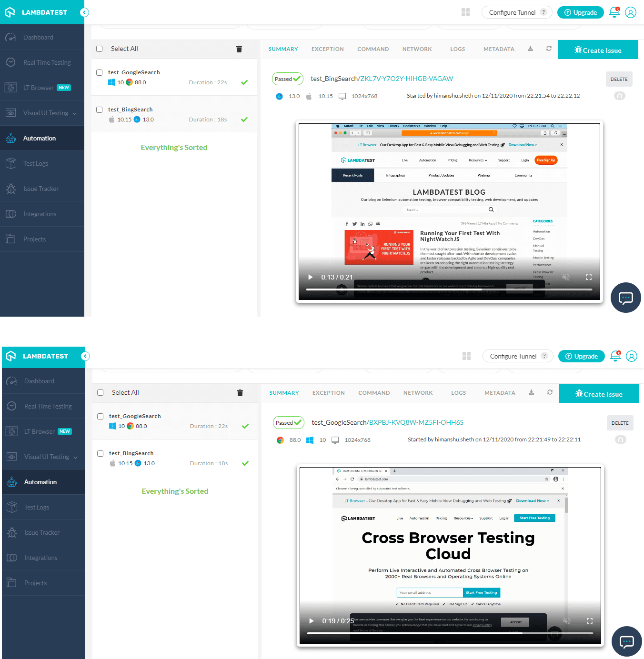The height and width of the screenshot is (659, 644).
Task: Click Configure Tunnel button in bottom header
Action: click(518, 356)
